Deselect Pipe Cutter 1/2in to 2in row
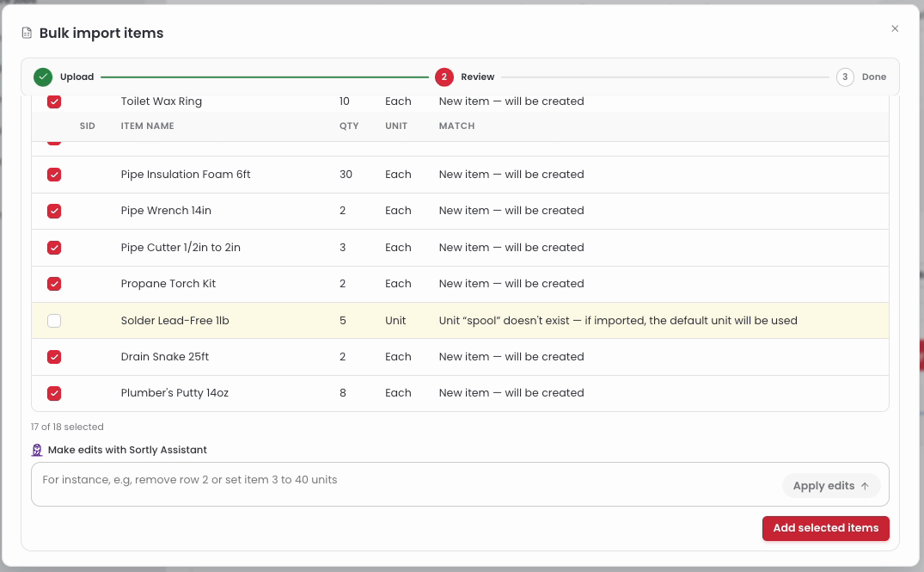The height and width of the screenshot is (572, 924). pyautogui.click(x=54, y=248)
